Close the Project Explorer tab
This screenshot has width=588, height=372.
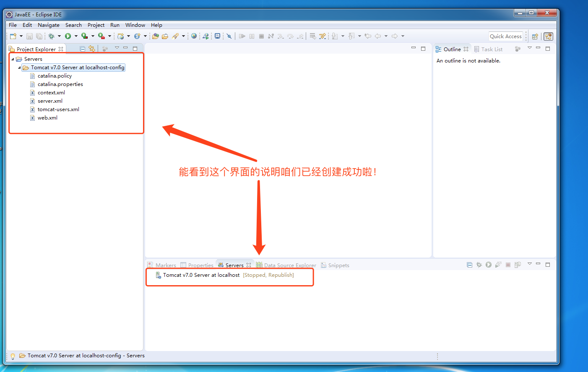(61, 49)
